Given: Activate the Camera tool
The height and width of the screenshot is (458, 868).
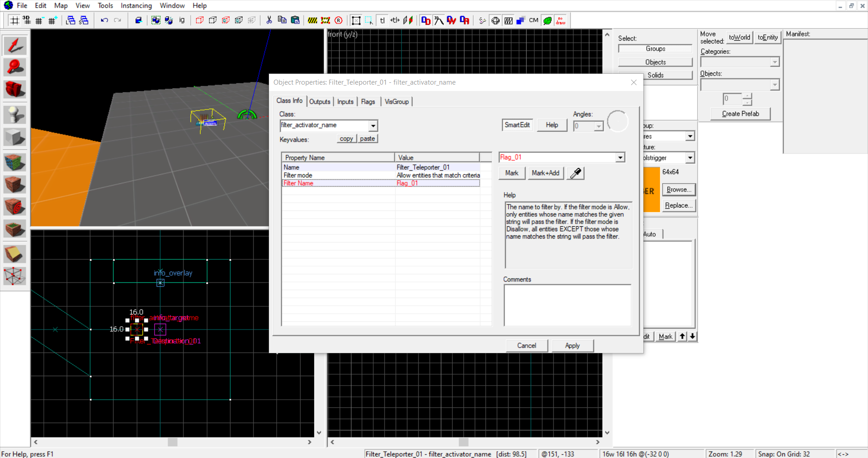Looking at the screenshot, I should pos(15,90).
